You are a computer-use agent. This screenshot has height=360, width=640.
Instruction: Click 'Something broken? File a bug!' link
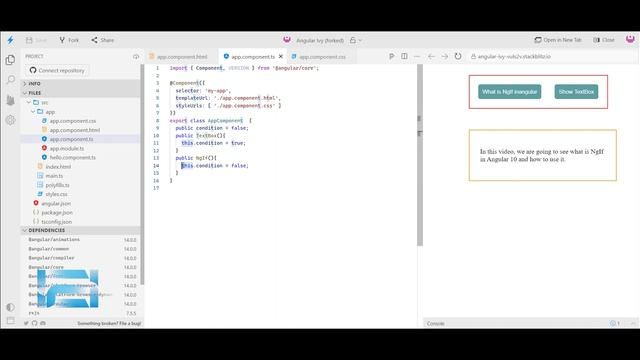point(109,323)
